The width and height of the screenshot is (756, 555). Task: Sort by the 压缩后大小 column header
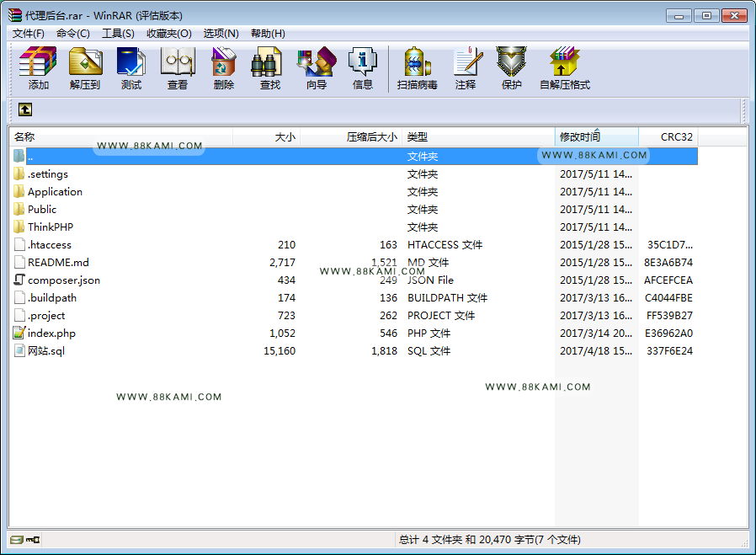coord(351,137)
